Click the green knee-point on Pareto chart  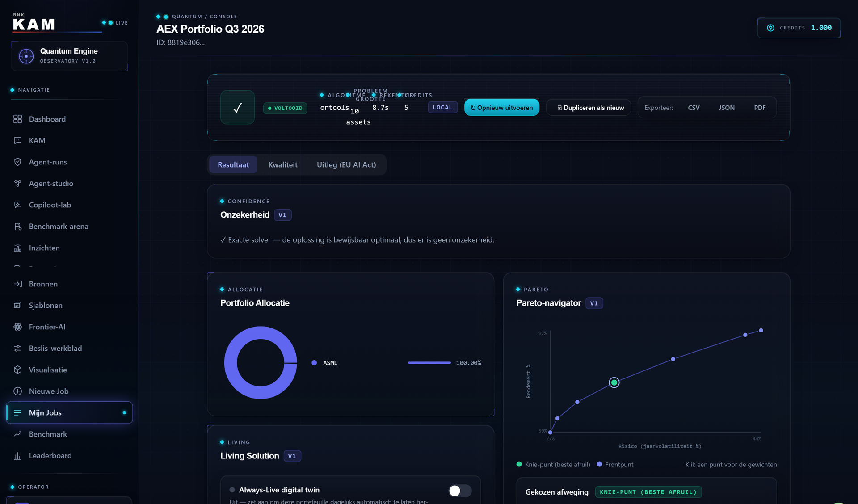coord(614,382)
